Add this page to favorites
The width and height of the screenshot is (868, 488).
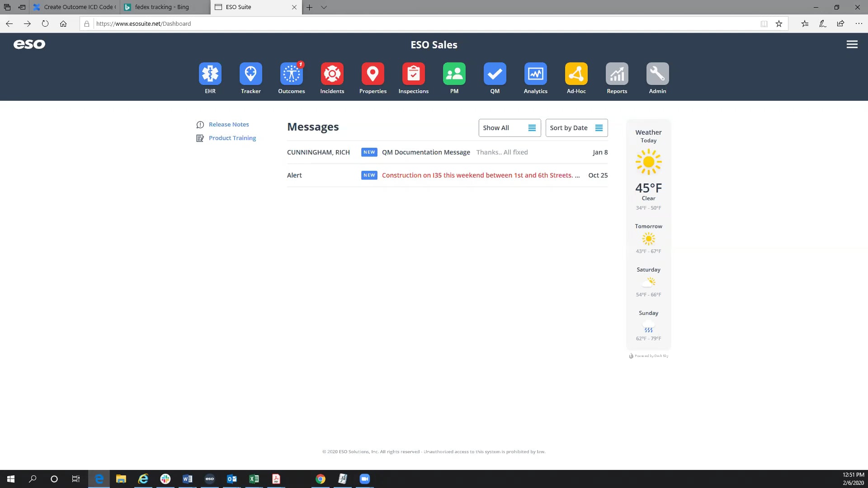[x=779, y=23]
